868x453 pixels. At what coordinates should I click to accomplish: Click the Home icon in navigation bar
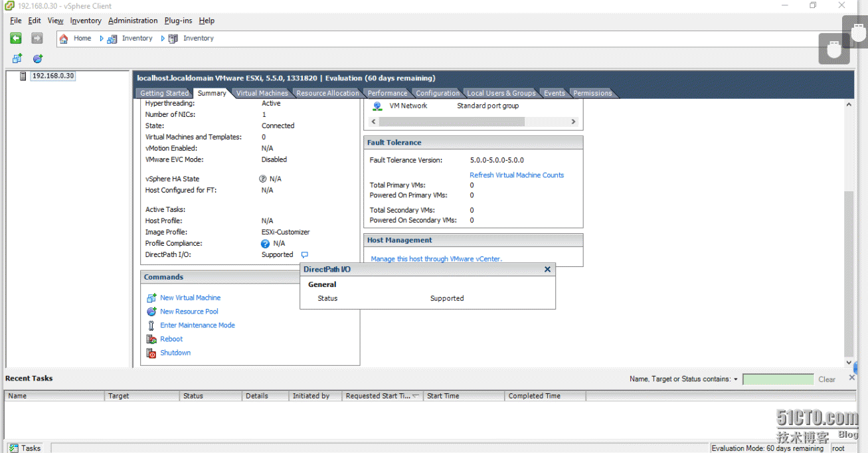(64, 39)
